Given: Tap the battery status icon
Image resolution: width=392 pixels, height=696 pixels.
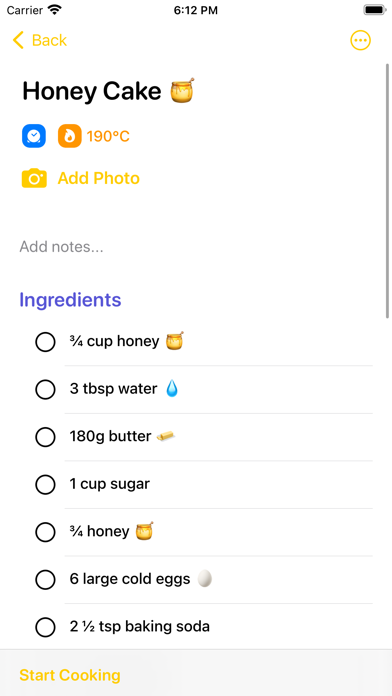Looking at the screenshot, I should point(375,10).
